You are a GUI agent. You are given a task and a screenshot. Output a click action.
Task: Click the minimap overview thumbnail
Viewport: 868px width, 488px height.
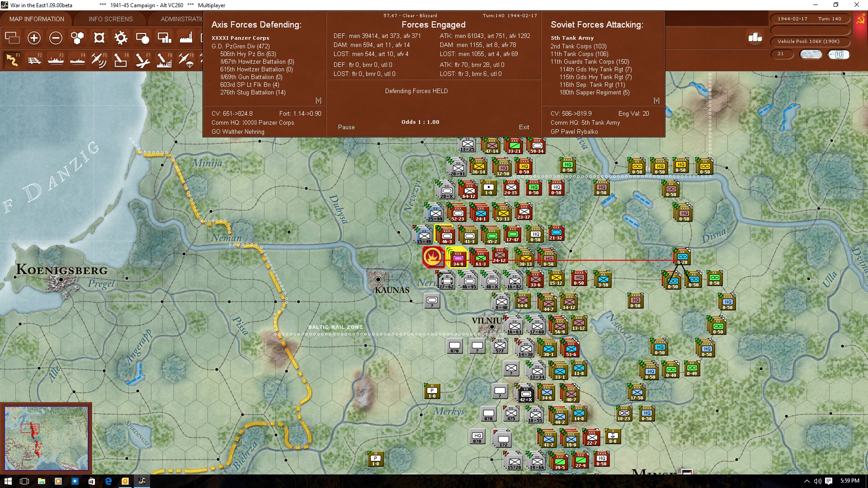coord(46,438)
